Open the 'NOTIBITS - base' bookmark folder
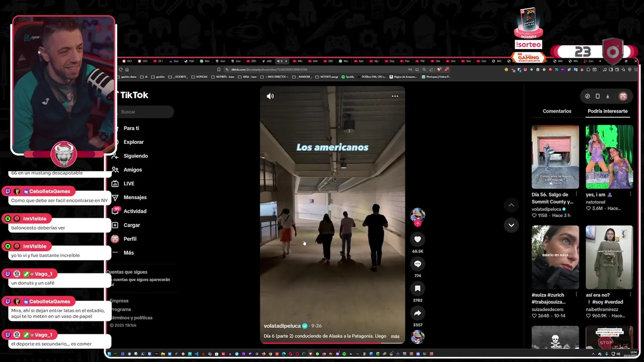 [x=223, y=77]
